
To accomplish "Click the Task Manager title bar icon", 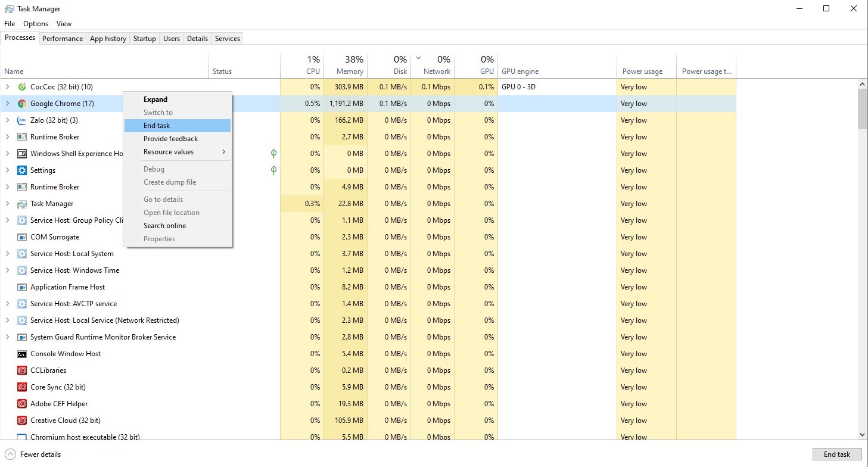I will (9, 9).
